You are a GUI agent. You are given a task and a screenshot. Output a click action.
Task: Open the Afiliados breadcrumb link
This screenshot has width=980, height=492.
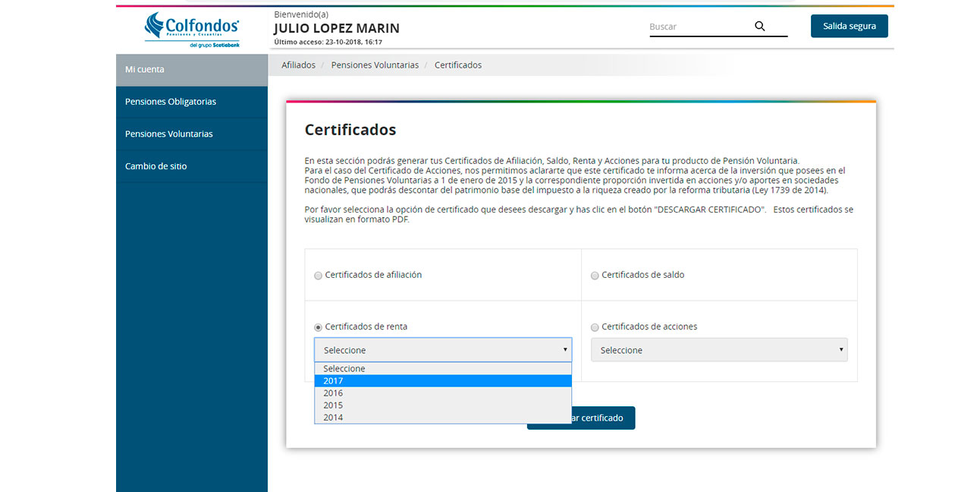tap(298, 65)
